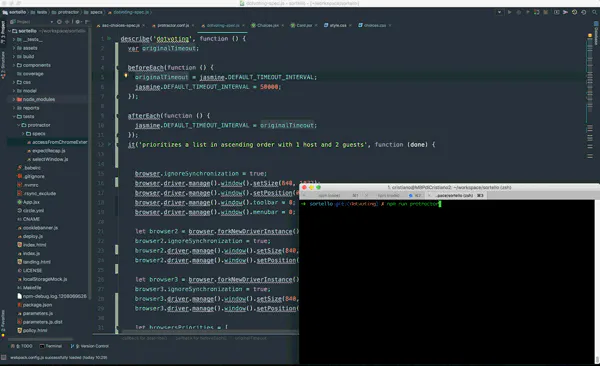Toggle the Structure side tool window
The width and height of the screenshot is (600, 366).
point(3,65)
